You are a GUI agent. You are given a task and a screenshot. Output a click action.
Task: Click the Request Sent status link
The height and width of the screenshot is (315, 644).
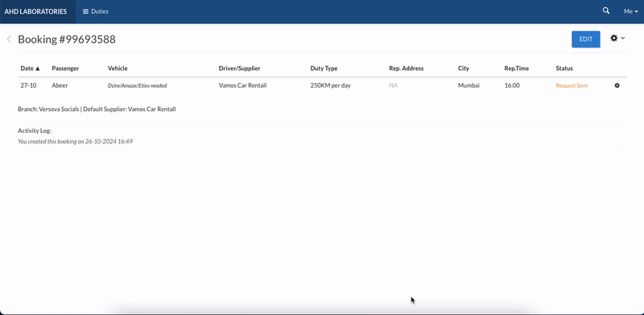click(x=572, y=85)
